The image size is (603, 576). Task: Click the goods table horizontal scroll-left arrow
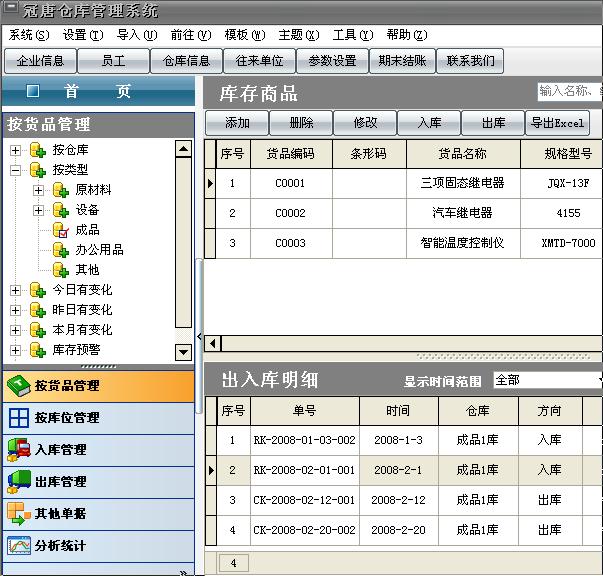(x=213, y=343)
